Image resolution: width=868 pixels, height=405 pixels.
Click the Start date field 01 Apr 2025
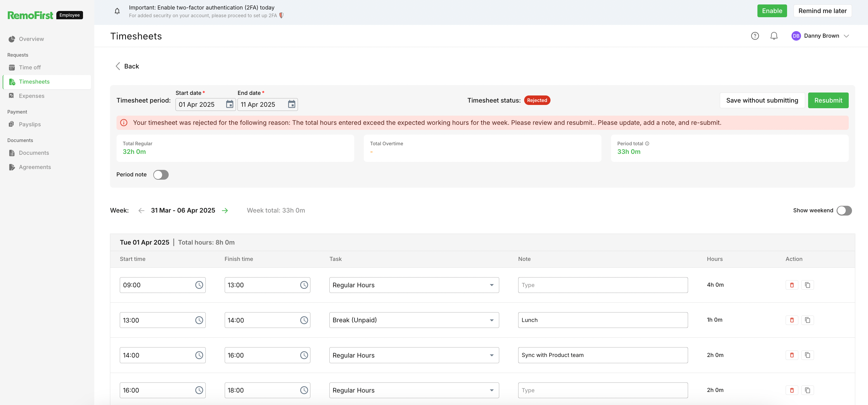(205, 104)
